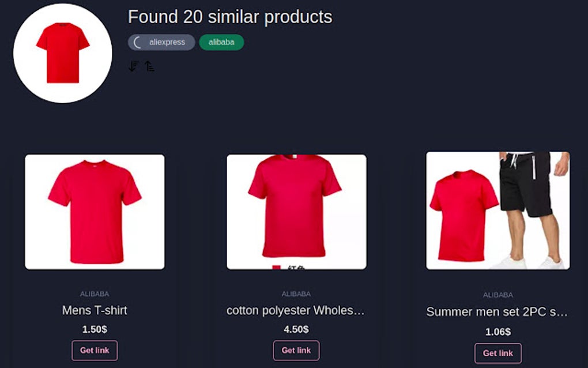Get link for Mens T-shirt

95,350
